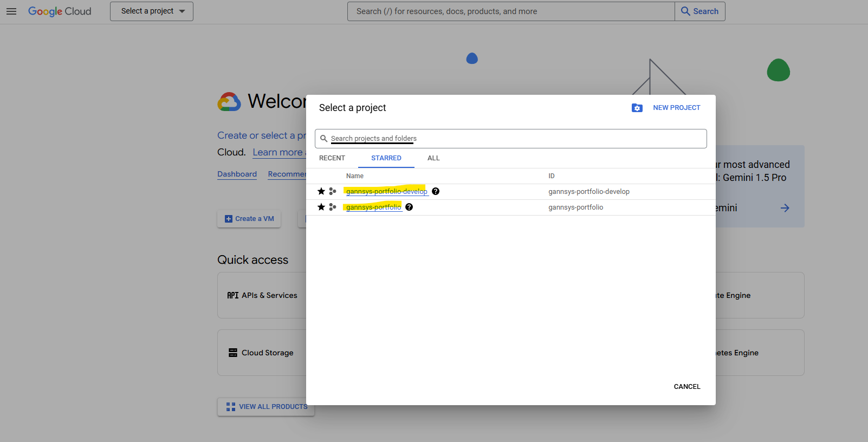Viewport: 868px width, 442px height.
Task: Open the Dashboard link
Action: click(x=237, y=174)
